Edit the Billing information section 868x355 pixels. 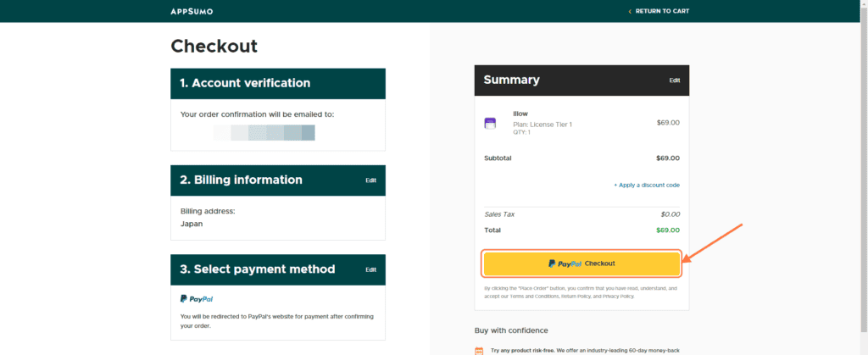(371, 180)
